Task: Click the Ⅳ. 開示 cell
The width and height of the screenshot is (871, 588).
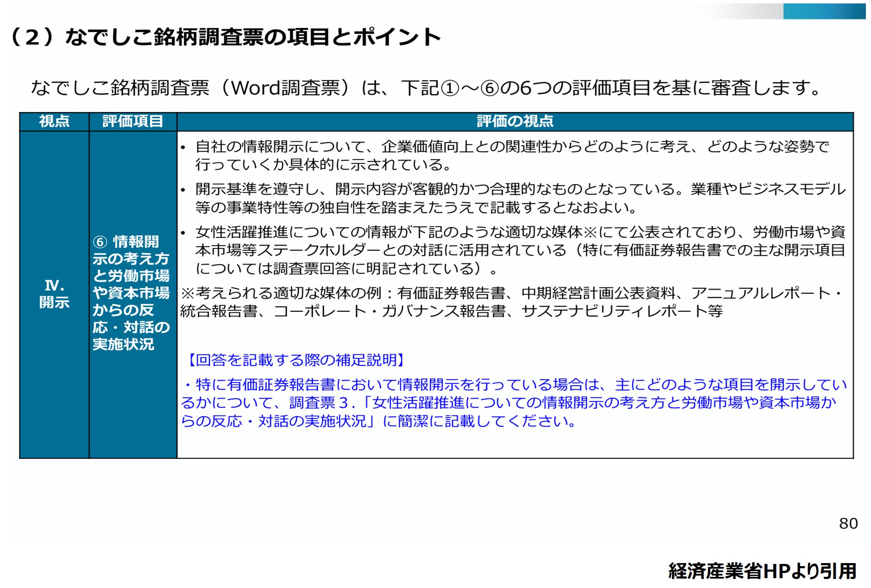Action: 54,294
